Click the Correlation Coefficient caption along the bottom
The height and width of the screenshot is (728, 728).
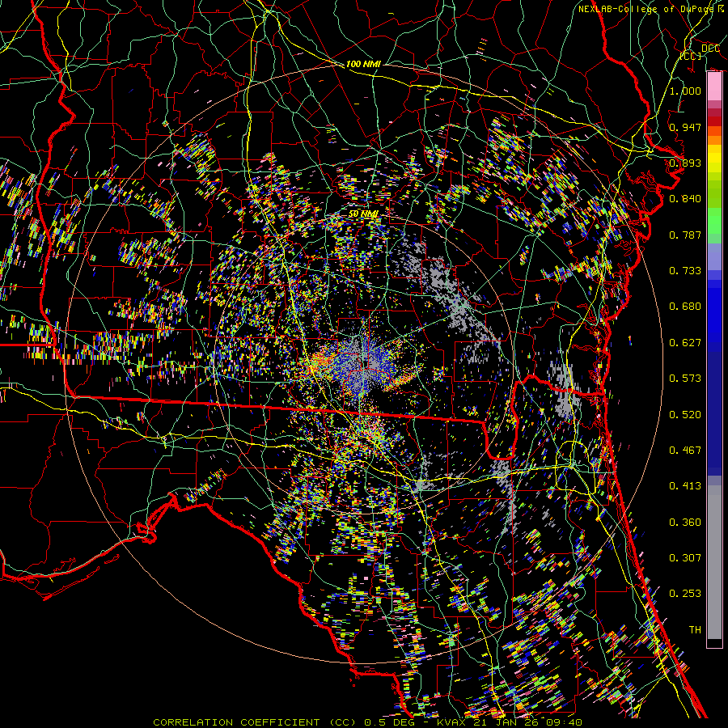[367, 722]
